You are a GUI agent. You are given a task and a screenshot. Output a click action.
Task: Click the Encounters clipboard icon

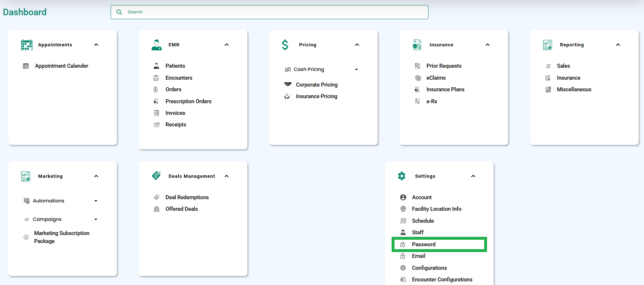[x=156, y=78]
